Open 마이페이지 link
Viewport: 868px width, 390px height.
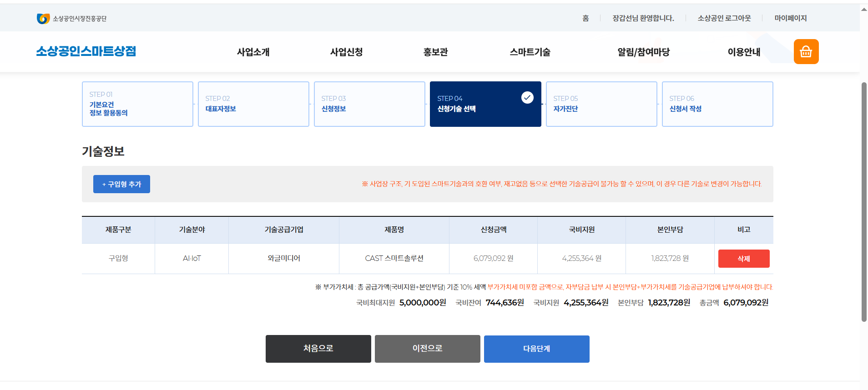(x=791, y=18)
